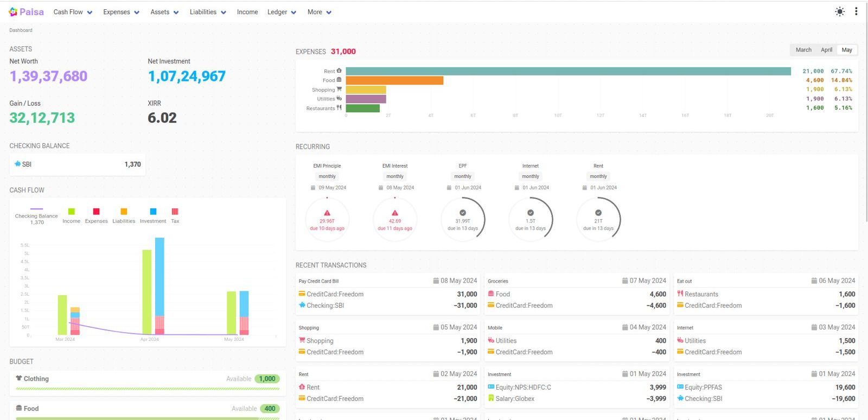Image resolution: width=868 pixels, height=420 pixels.
Task: Toggle Investment series in cash flow legend
Action: (x=153, y=215)
